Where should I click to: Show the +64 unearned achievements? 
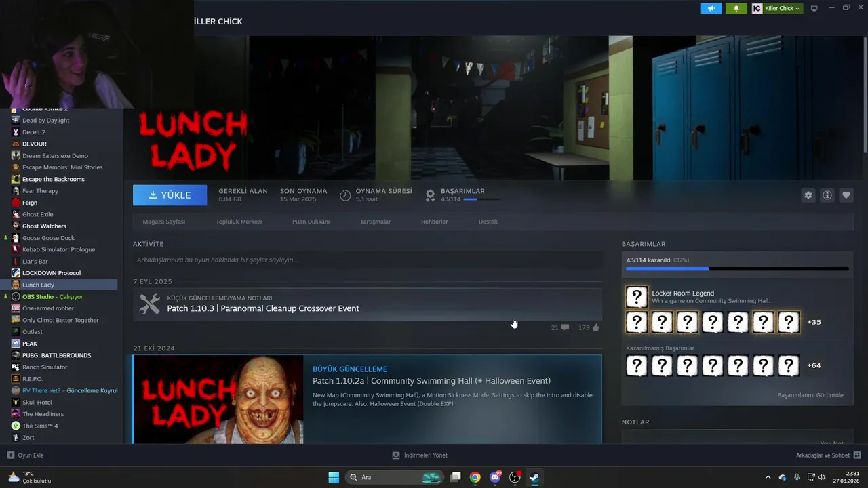(814, 365)
